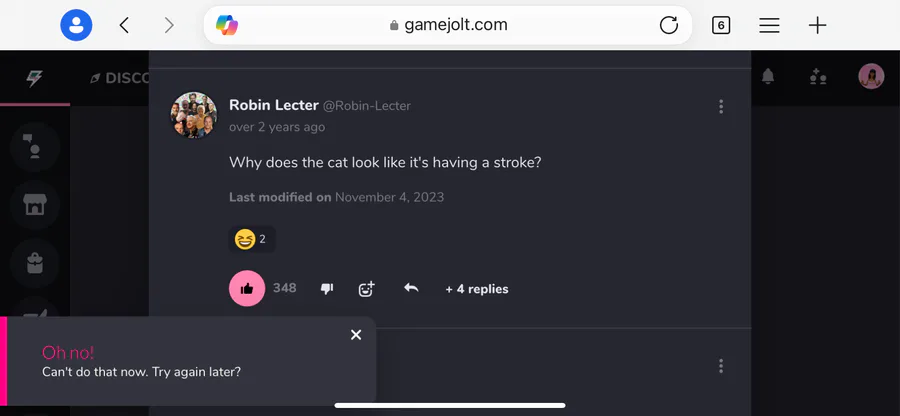The height and width of the screenshot is (416, 900).
Task: Toggle the pink like button on comment
Action: [x=247, y=288]
